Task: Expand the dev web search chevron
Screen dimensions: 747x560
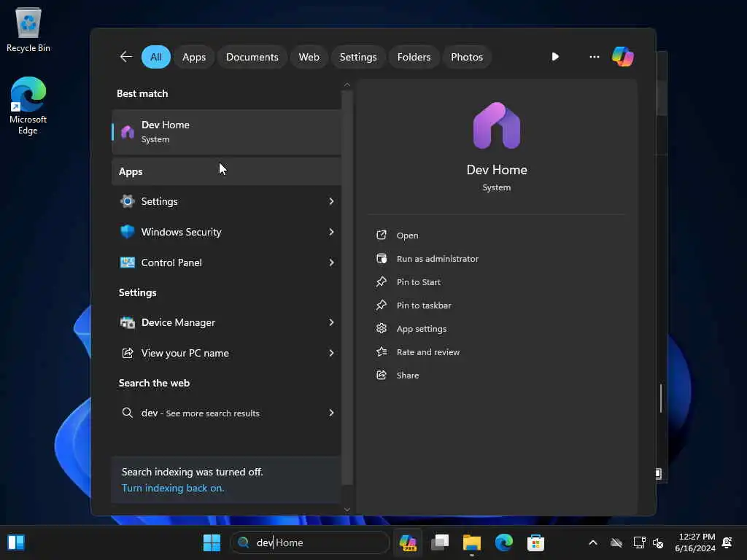Action: tap(331, 413)
